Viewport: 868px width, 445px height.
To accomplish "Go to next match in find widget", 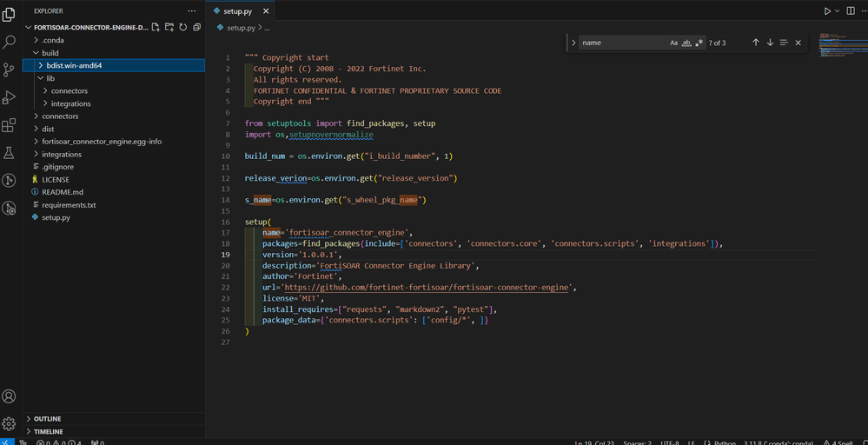I will pyautogui.click(x=770, y=43).
